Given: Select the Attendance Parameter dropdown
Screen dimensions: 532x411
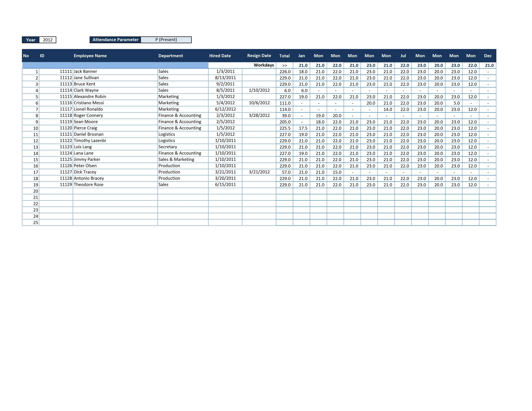Looking at the screenshot, I should 168,40.
